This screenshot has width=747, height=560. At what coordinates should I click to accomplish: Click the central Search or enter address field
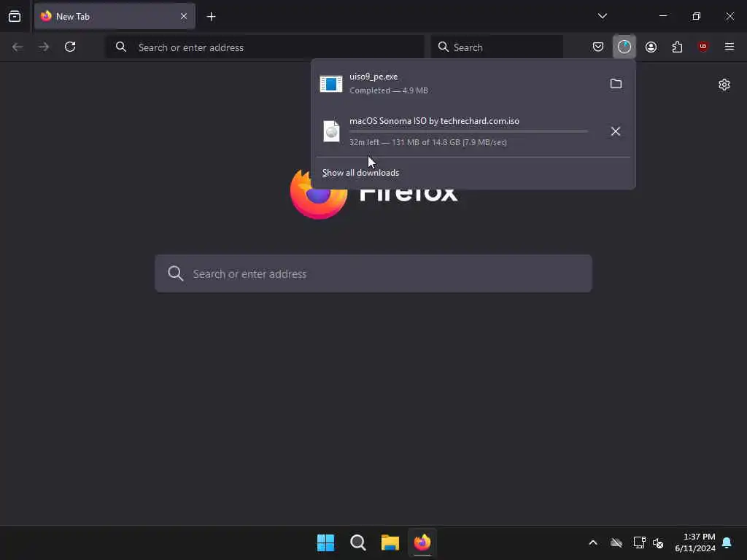[x=373, y=273]
